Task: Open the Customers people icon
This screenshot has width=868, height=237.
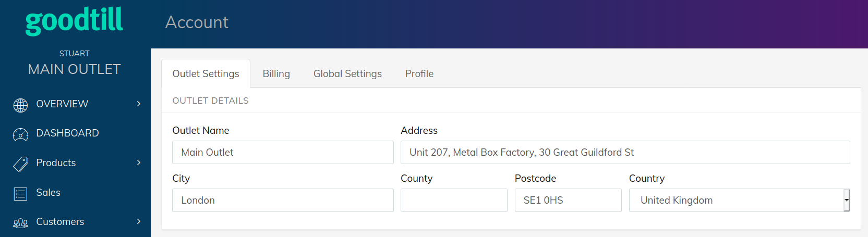Action: click(x=20, y=223)
